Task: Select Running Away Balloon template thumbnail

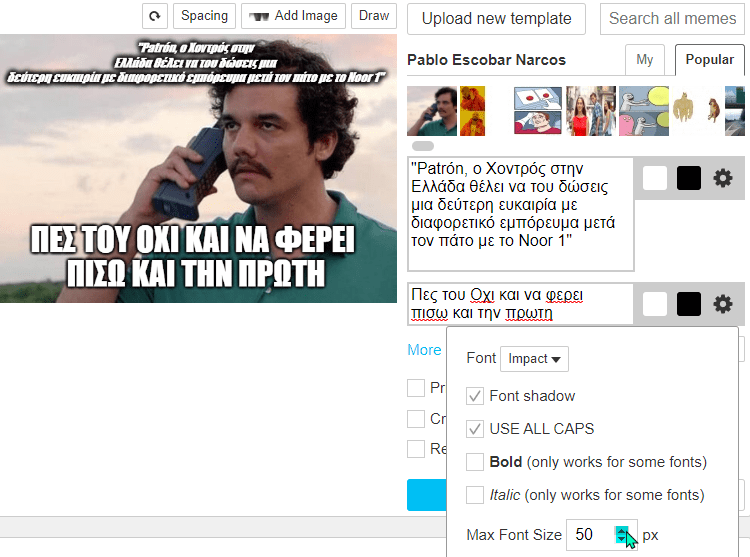Action: (x=644, y=111)
